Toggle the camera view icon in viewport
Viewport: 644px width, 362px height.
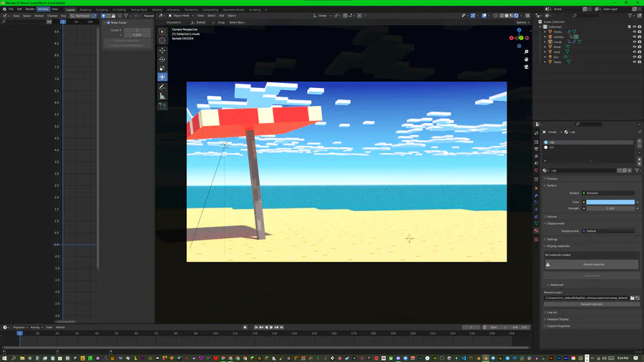(x=526, y=67)
